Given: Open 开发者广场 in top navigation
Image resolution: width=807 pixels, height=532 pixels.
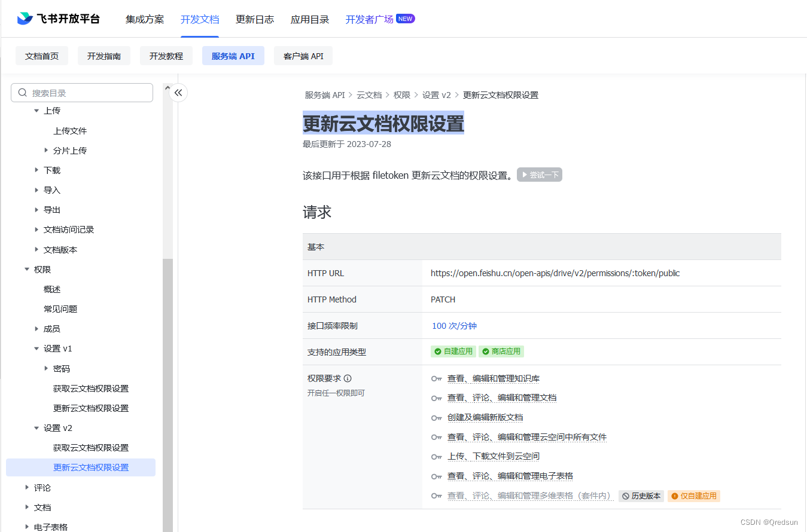Looking at the screenshot, I should click(x=370, y=19).
